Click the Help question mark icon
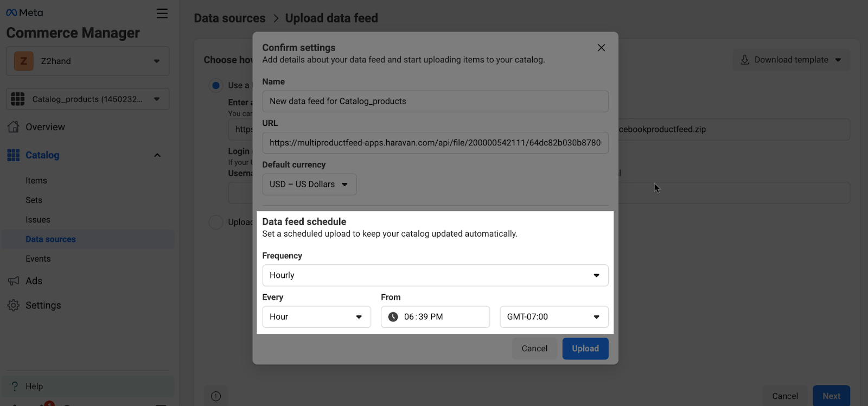Viewport: 868px width, 406px height. point(15,386)
